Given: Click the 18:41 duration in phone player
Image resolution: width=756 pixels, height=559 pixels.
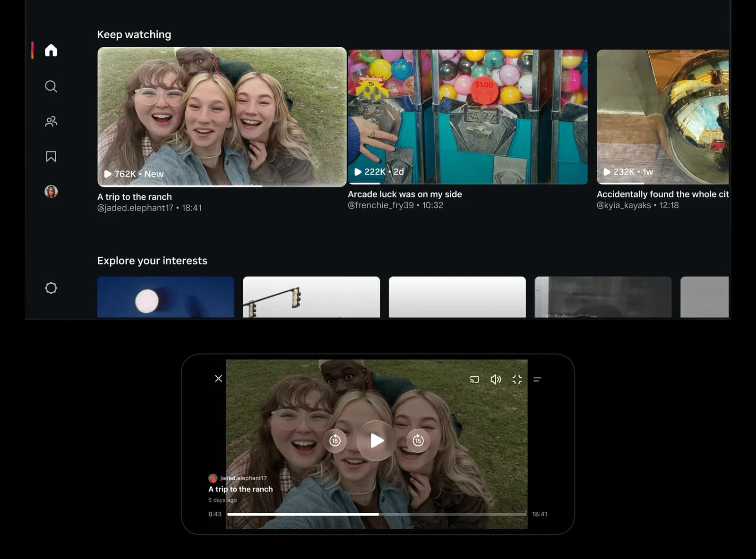Looking at the screenshot, I should pyautogui.click(x=540, y=514).
